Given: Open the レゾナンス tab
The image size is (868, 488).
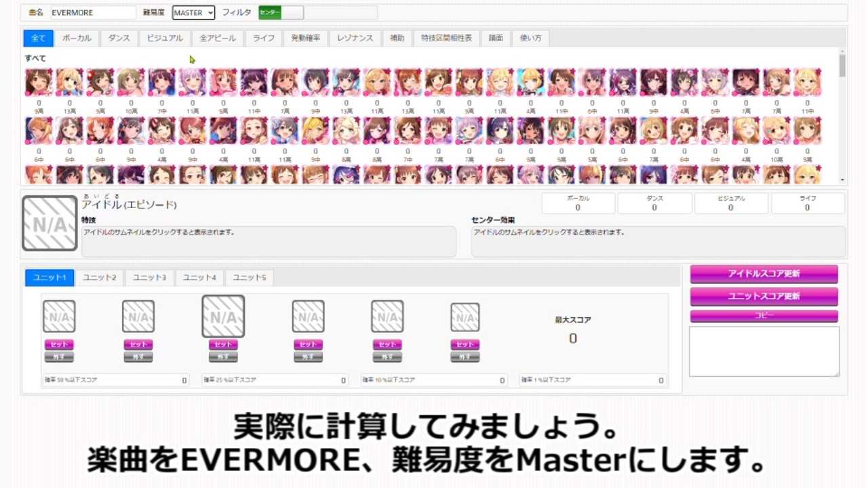Looking at the screenshot, I should tap(355, 38).
